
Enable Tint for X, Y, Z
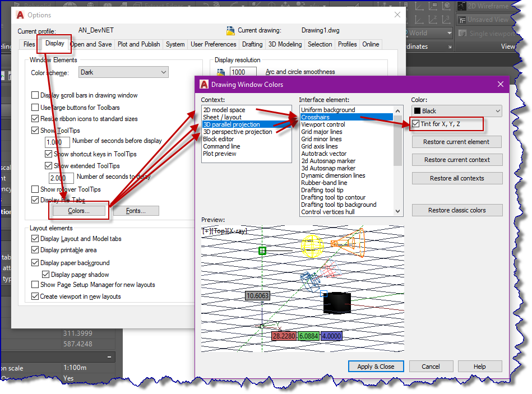417,124
